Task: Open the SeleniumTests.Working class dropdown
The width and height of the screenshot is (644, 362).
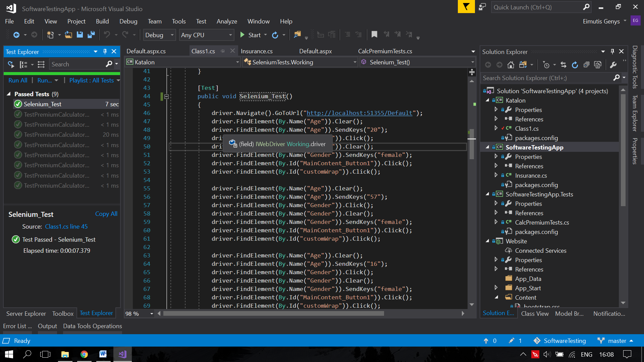Action: tap(300, 62)
